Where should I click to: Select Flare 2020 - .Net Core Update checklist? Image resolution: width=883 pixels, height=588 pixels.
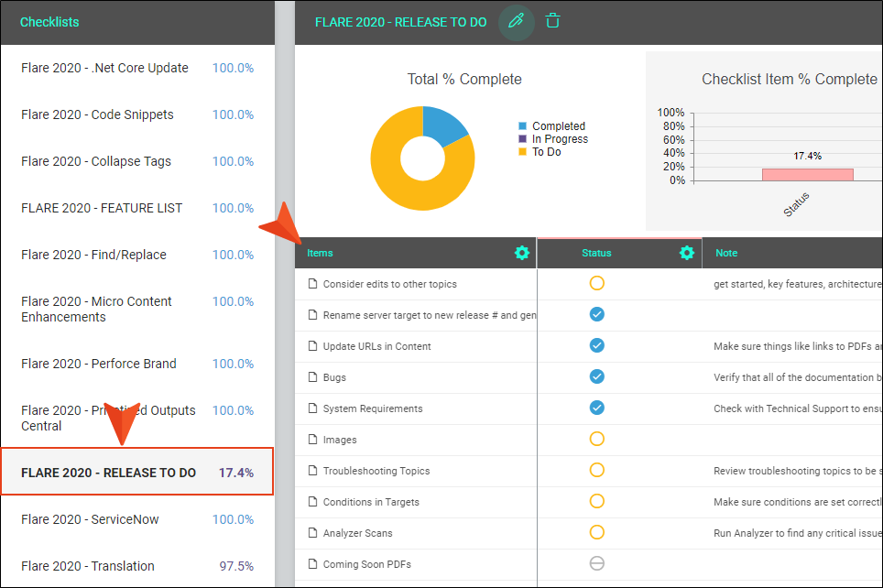point(137,68)
